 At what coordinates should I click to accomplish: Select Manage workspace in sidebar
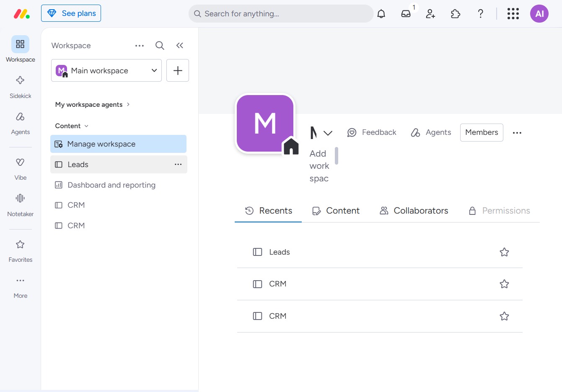pyautogui.click(x=118, y=144)
